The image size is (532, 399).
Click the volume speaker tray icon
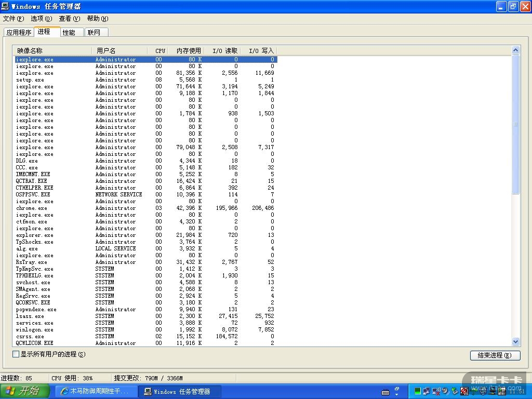[x=445, y=391]
